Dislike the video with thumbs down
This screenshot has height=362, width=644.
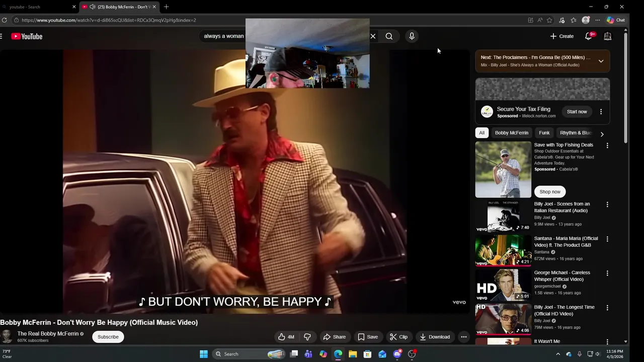(307, 337)
